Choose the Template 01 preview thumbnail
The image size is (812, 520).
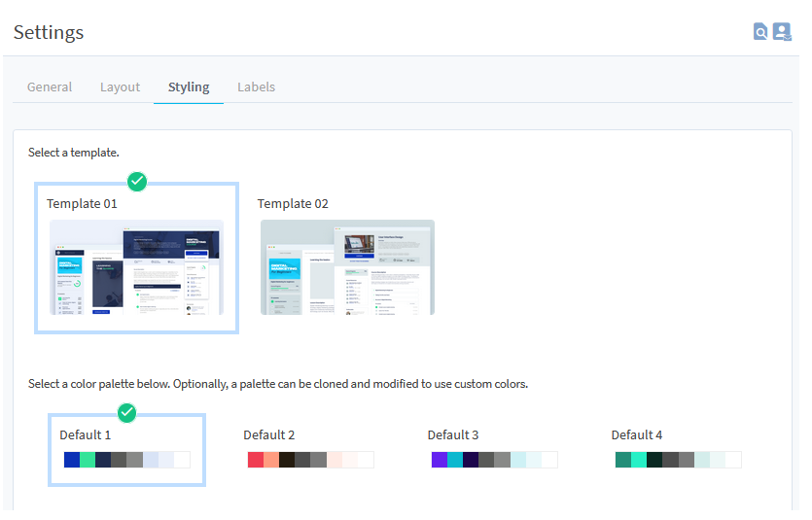137,267
